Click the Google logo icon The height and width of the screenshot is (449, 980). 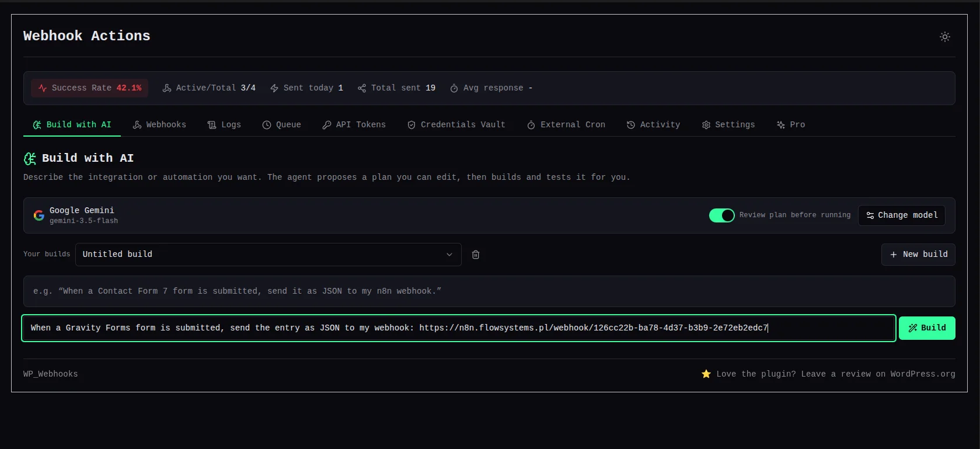[39, 215]
